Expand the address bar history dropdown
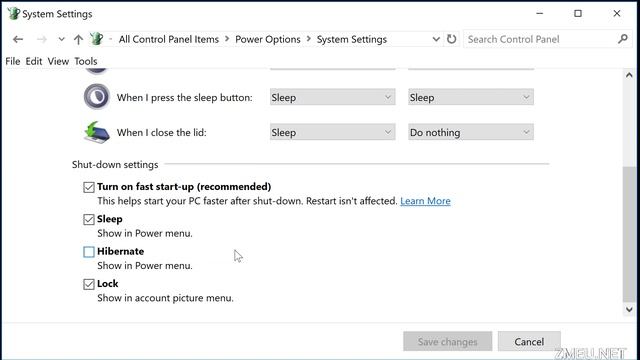 [436, 40]
